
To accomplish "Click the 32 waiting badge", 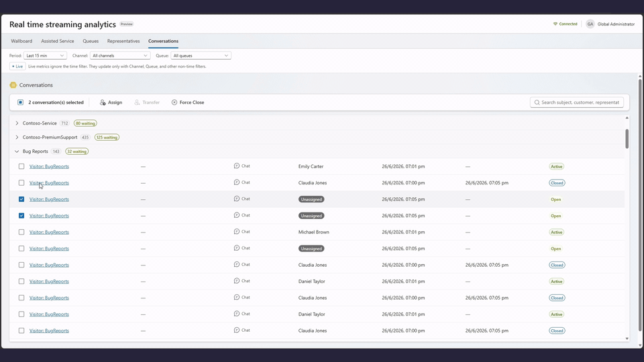I will click(76, 152).
